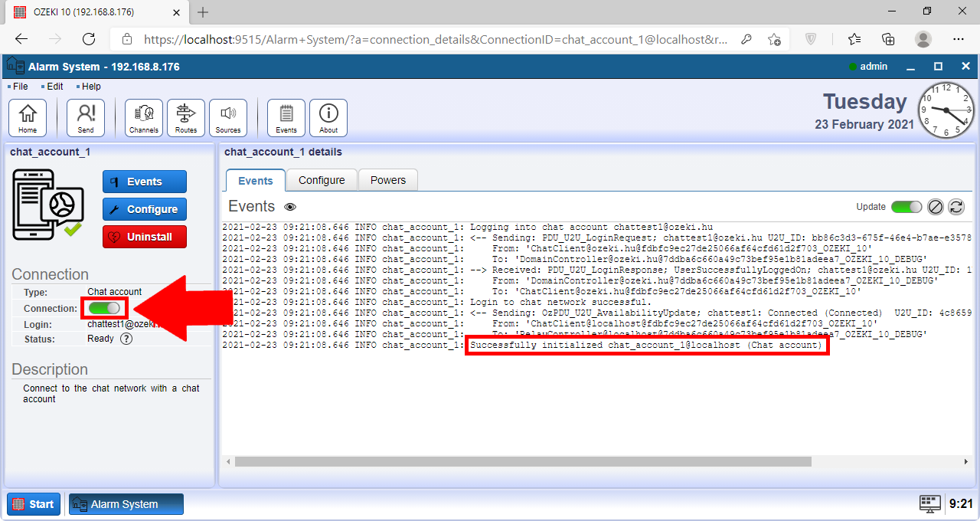Click the scrollbar left arrow in Events log

[x=227, y=462]
